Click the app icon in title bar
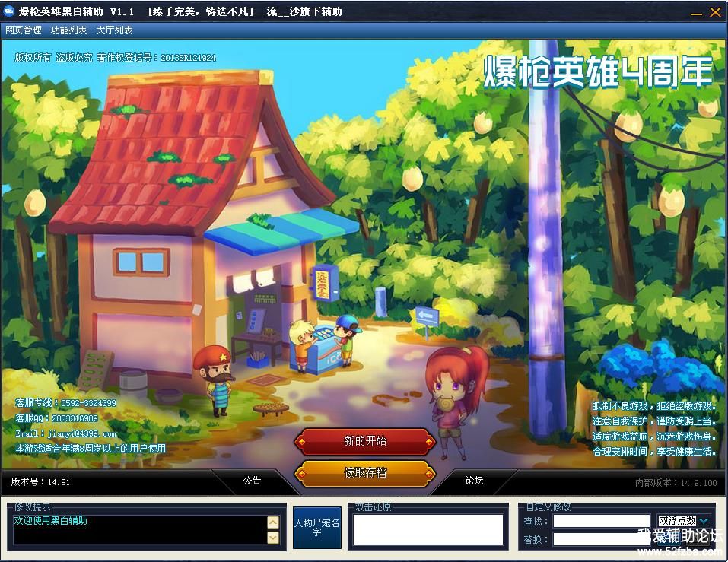The height and width of the screenshot is (562, 728). coord(9,11)
